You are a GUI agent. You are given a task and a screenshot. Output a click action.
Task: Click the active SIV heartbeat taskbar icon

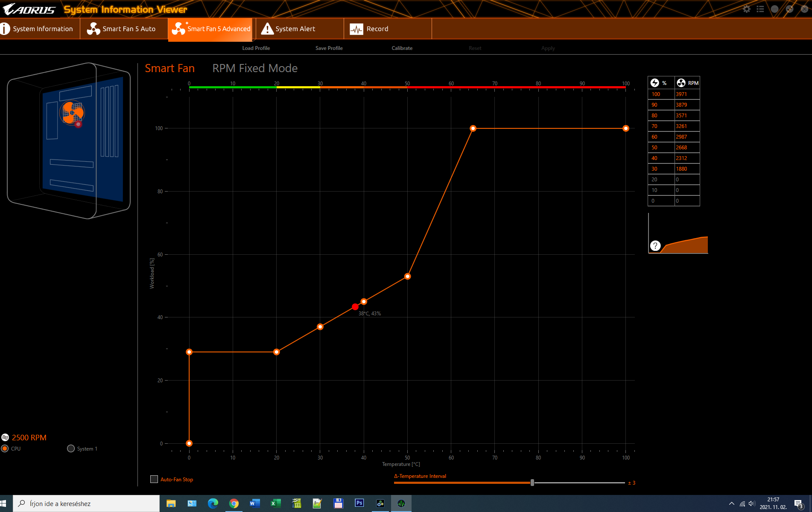point(401,503)
